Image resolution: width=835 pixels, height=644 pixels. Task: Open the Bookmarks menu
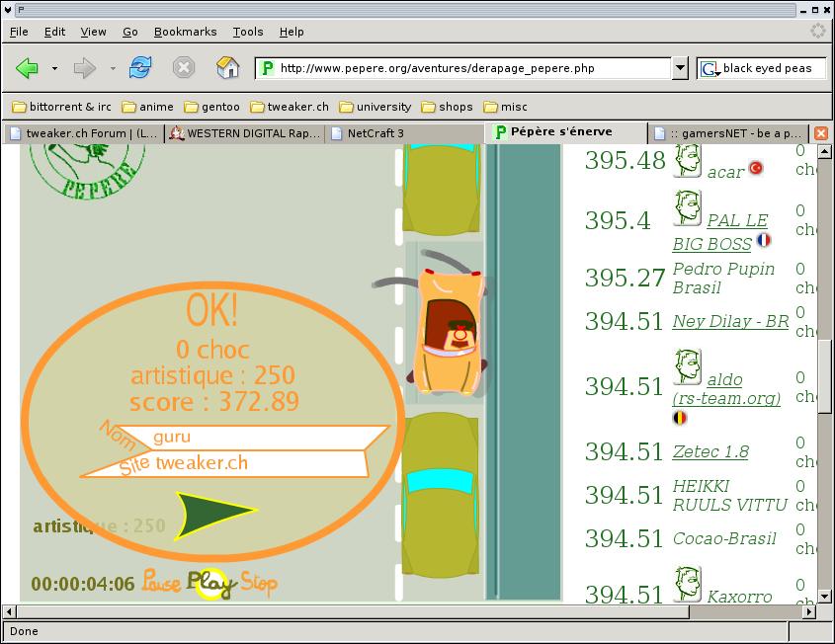[x=185, y=32]
